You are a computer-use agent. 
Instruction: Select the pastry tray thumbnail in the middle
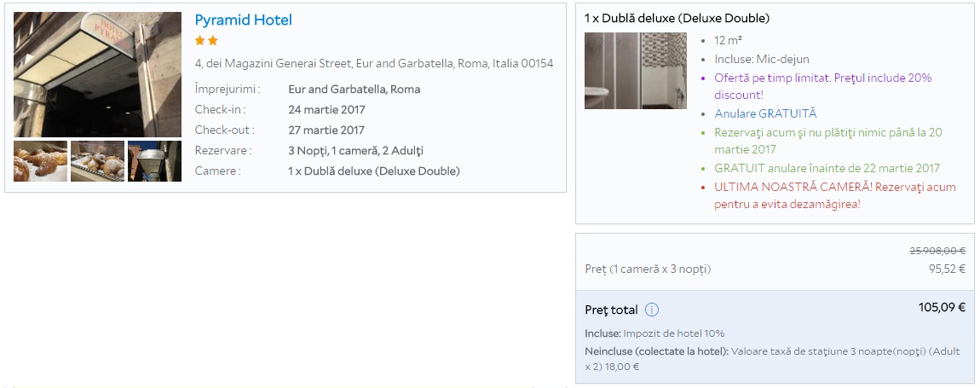tap(97, 161)
